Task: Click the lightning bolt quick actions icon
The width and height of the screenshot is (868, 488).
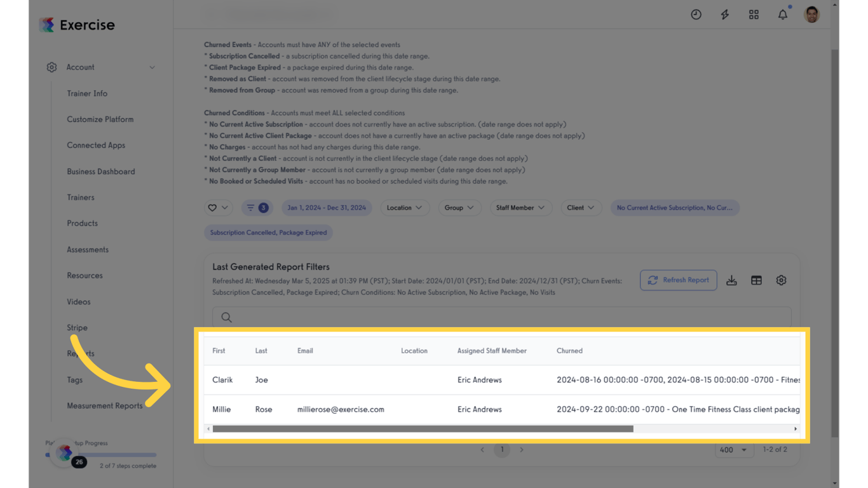Action: click(725, 14)
